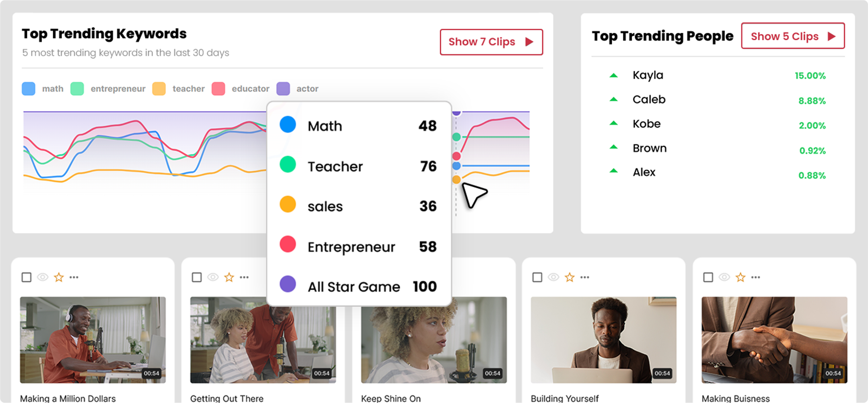Viewport: 868px width, 403px height.
Task: Select the Making a Million Dollars checkbox
Action: click(x=27, y=277)
